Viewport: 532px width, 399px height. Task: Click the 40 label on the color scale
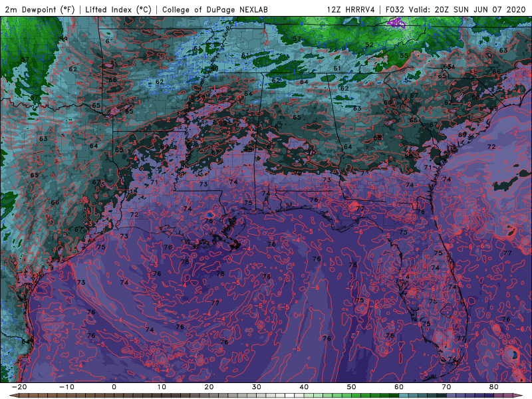tap(304, 387)
